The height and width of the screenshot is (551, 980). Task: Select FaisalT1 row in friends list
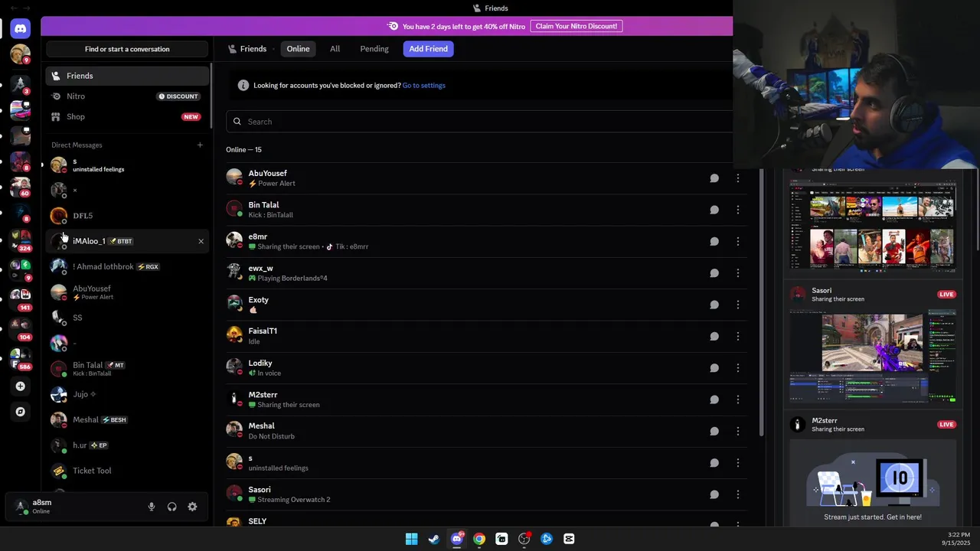coord(487,336)
